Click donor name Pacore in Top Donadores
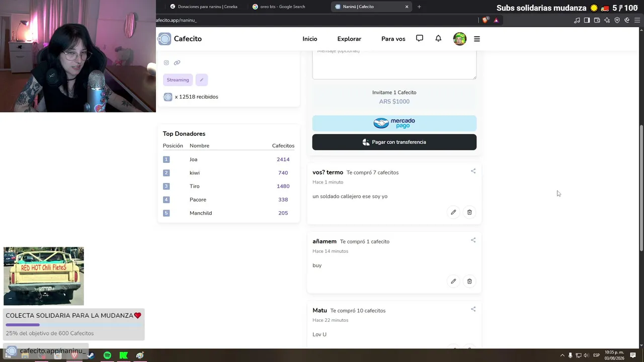 198,200
